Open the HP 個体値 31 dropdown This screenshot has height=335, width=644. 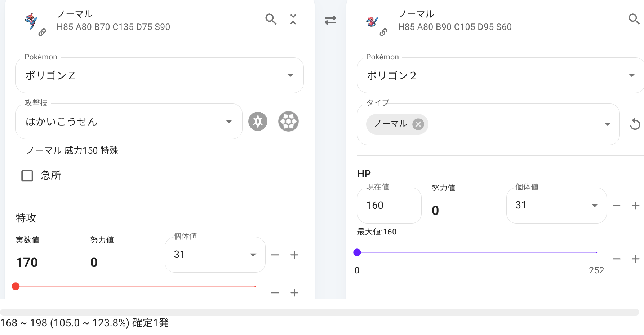[556, 205]
